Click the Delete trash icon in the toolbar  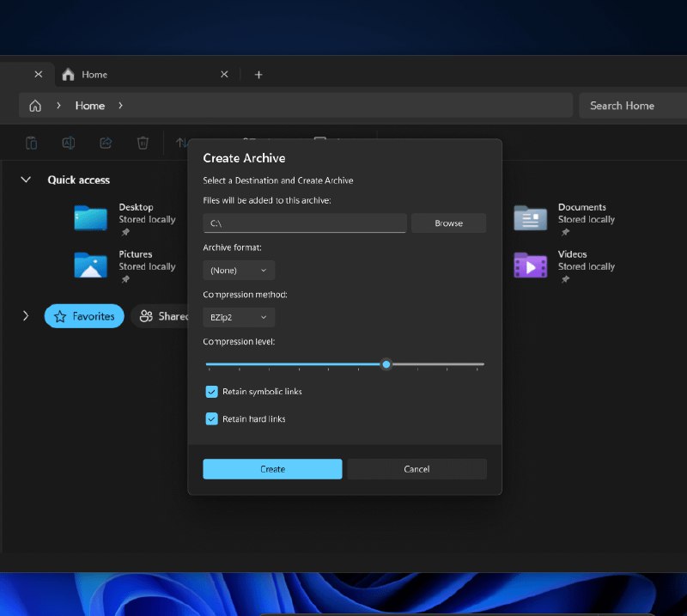[143, 143]
